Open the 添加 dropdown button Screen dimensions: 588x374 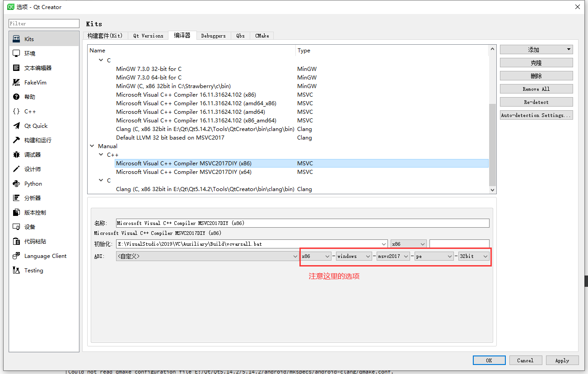tap(536, 50)
